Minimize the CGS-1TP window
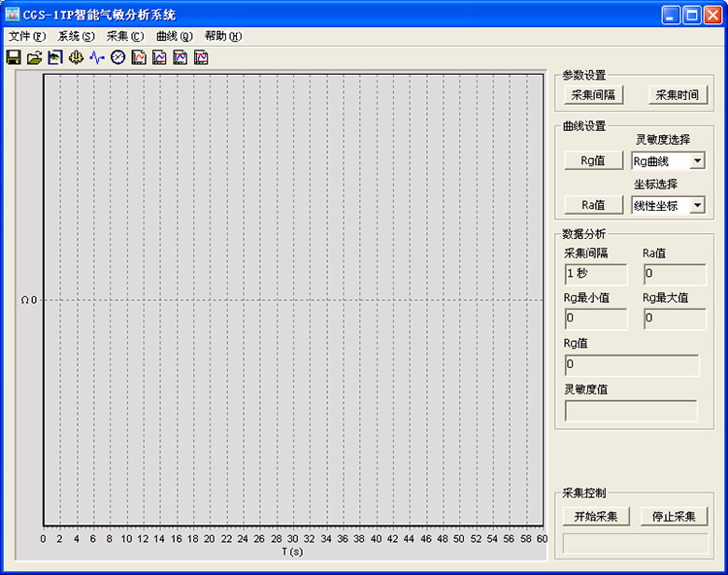 pyautogui.click(x=670, y=15)
